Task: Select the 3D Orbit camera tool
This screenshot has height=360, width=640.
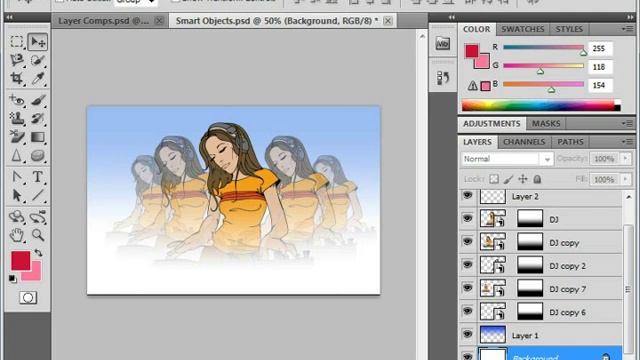Action: pyautogui.click(x=38, y=216)
